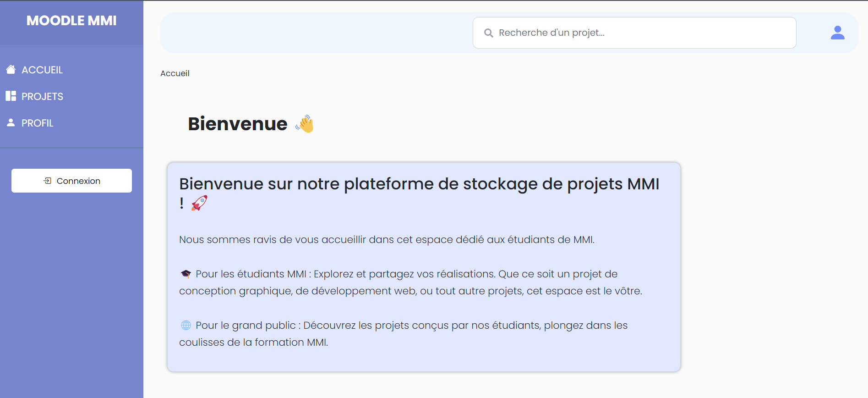
Task: Click the waving hand emoji
Action: point(305,124)
